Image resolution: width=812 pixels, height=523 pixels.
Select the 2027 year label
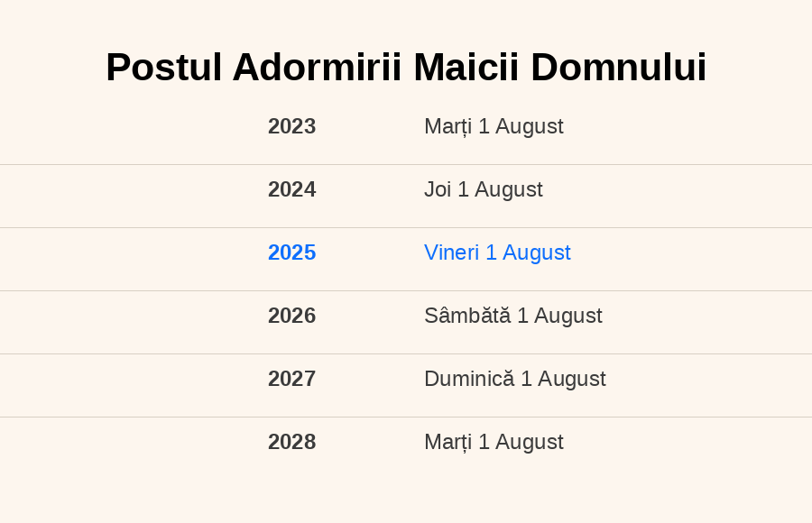tap(291, 379)
